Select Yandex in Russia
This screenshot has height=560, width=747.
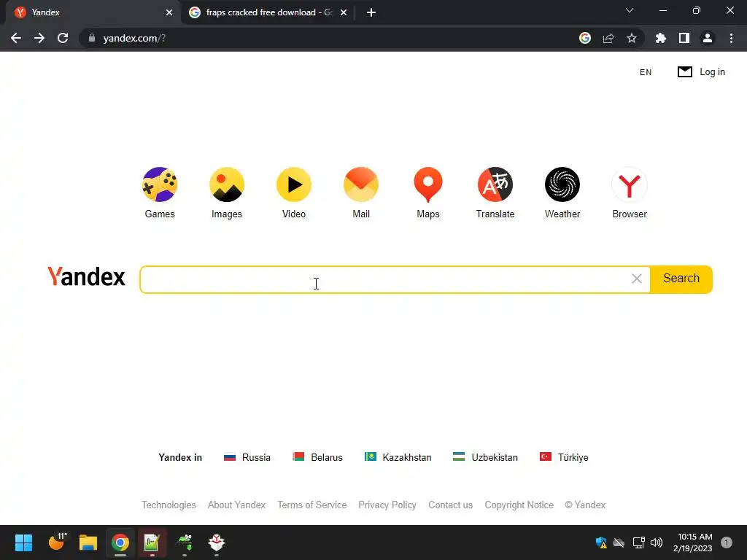tap(247, 457)
